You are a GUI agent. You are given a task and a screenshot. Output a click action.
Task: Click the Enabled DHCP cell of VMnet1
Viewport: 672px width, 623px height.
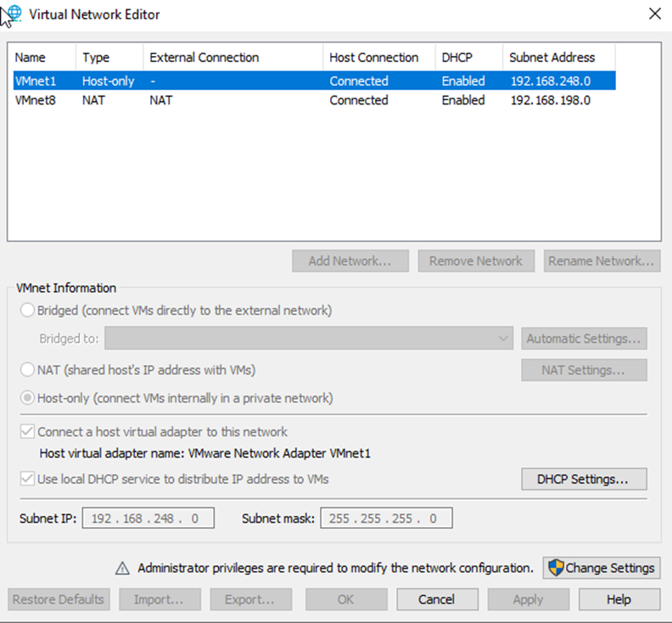pos(463,81)
